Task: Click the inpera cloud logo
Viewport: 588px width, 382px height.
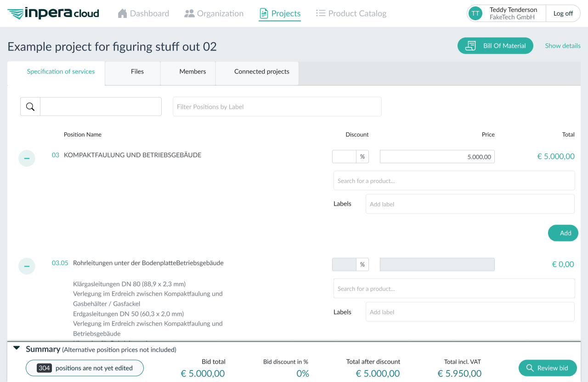Action: pyautogui.click(x=52, y=13)
